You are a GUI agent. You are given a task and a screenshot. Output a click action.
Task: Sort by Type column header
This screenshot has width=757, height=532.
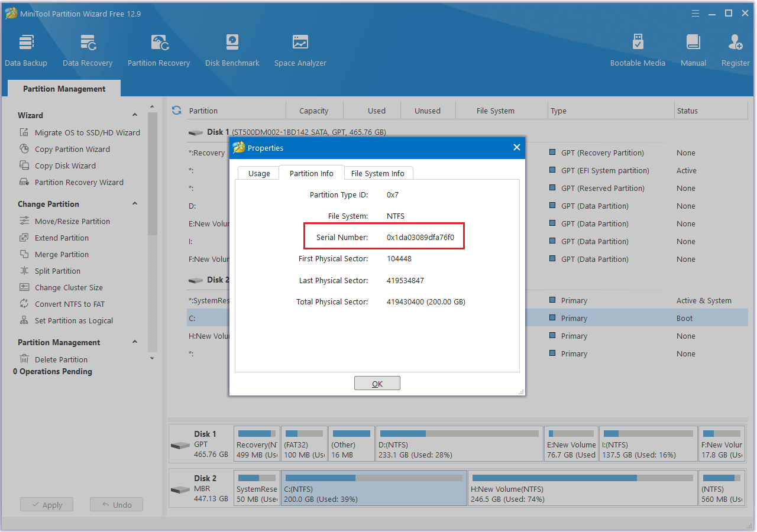(611, 111)
